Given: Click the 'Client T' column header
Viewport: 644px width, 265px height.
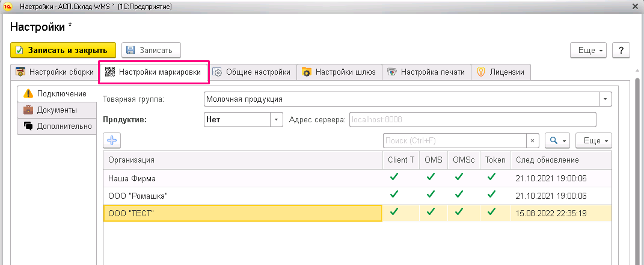Looking at the screenshot, I should [401, 160].
